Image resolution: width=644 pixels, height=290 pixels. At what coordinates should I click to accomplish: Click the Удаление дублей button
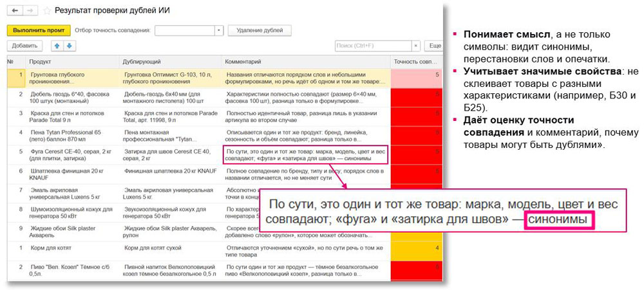[x=260, y=31]
